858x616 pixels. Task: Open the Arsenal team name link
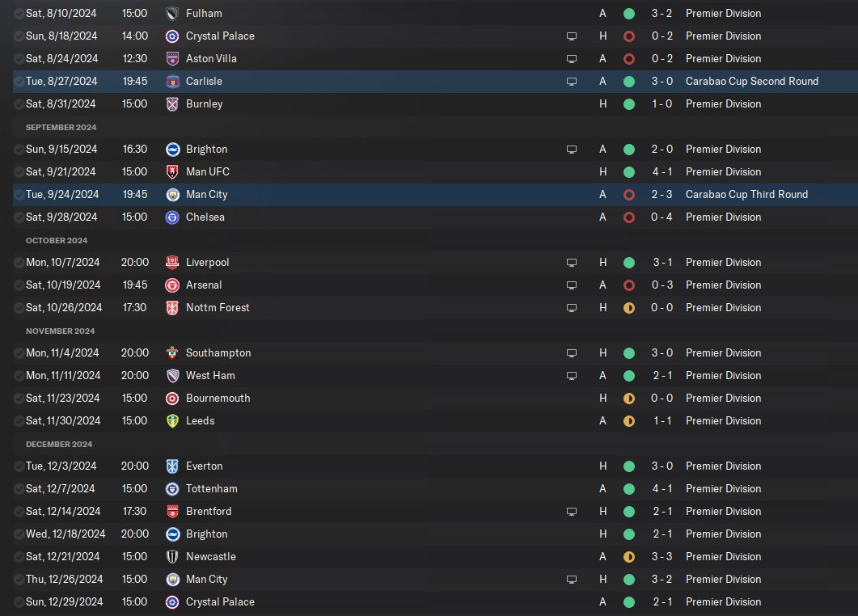(204, 285)
